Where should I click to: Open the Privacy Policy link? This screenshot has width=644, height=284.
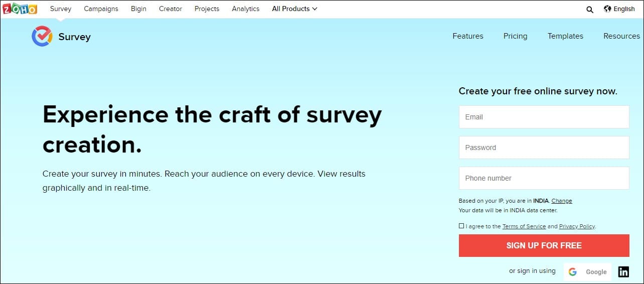tap(577, 226)
